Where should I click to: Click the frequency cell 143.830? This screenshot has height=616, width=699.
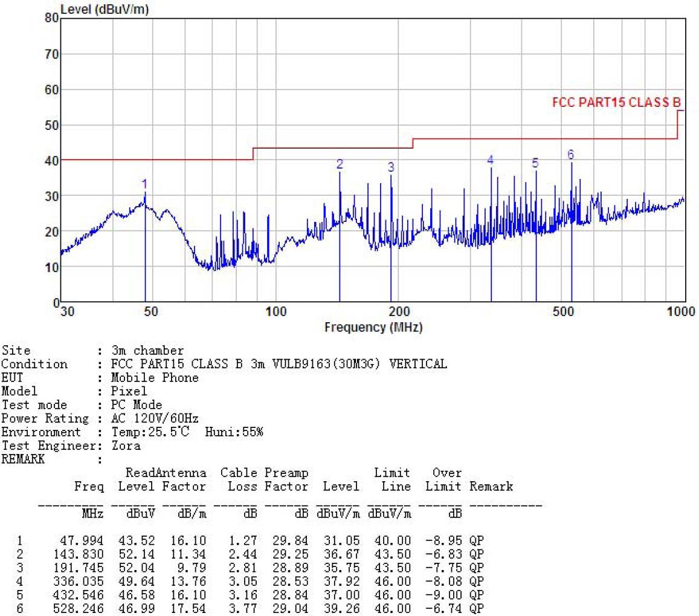pos(78,554)
